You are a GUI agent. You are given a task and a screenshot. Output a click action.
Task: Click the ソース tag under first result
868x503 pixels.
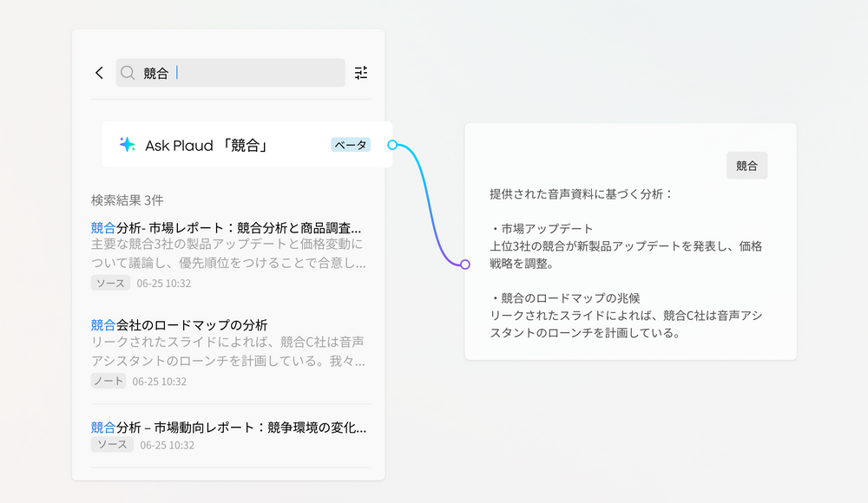[x=110, y=283]
